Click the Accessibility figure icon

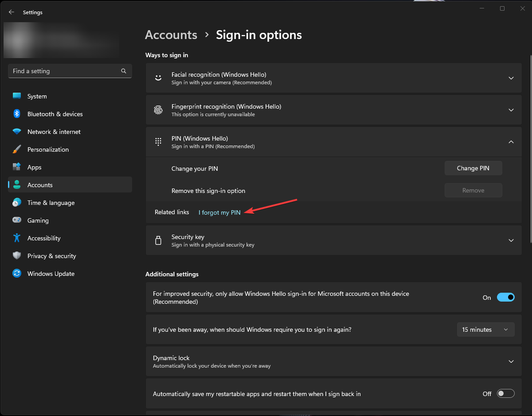click(x=17, y=238)
